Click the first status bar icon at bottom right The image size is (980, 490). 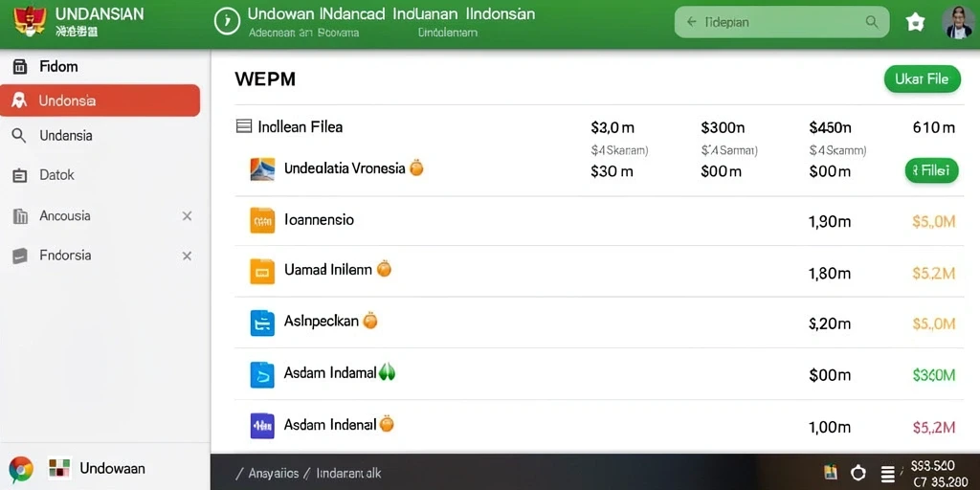(x=831, y=473)
